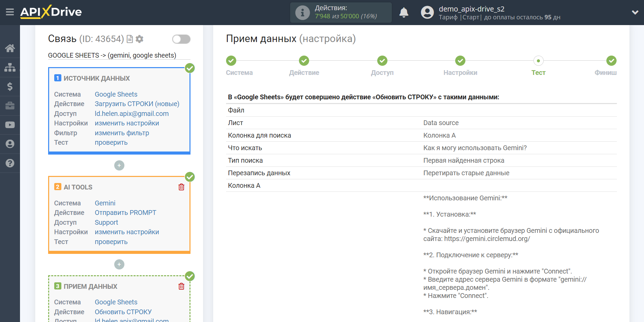This screenshot has width=644, height=322.
Task: Go to Home via sidebar house icon
Action: click(10, 48)
